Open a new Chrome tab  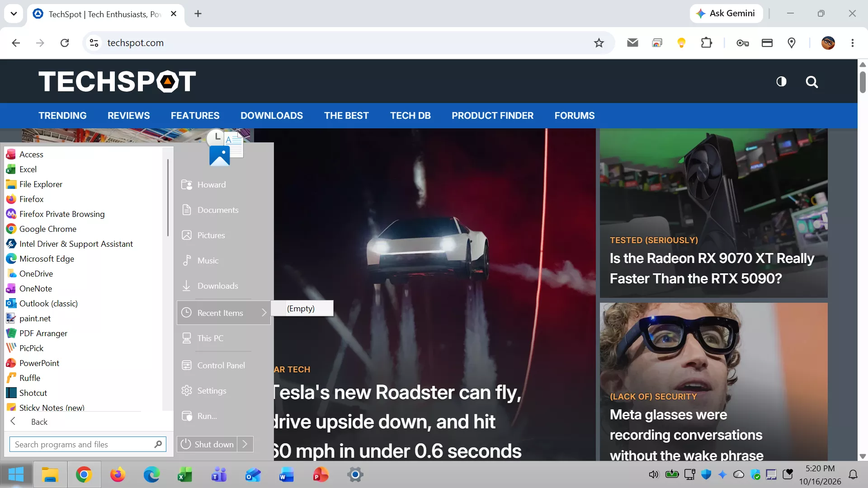tap(198, 14)
